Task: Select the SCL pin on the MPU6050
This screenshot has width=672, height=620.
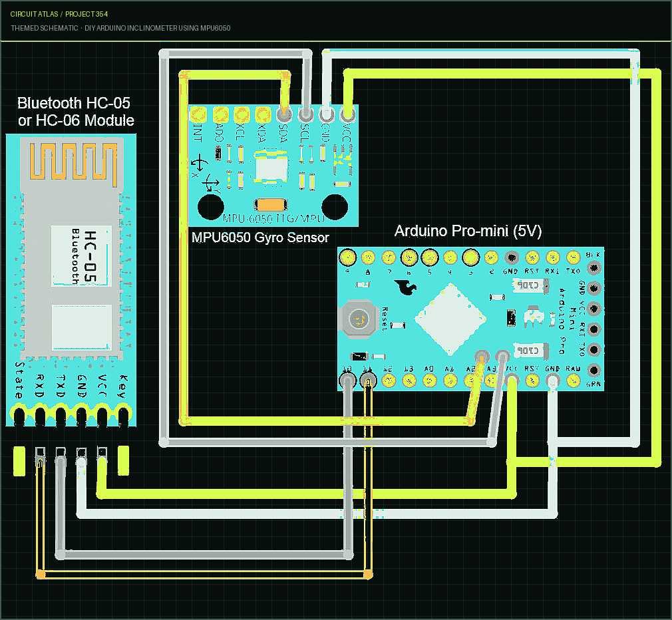Action: click(305, 114)
